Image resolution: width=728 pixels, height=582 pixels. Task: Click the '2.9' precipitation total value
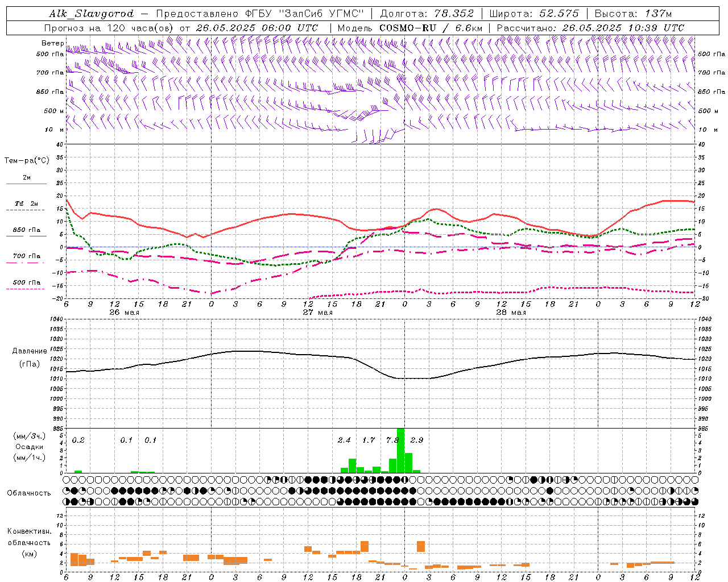(416, 440)
